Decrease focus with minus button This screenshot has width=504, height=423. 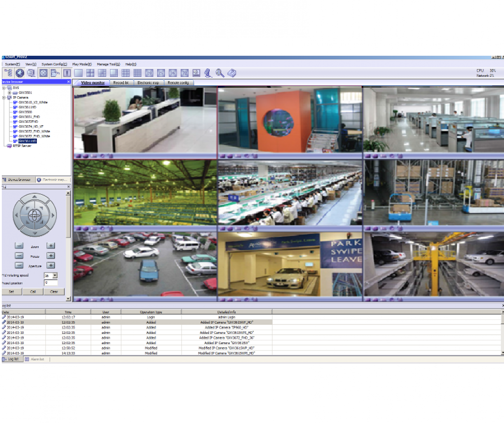point(19,256)
